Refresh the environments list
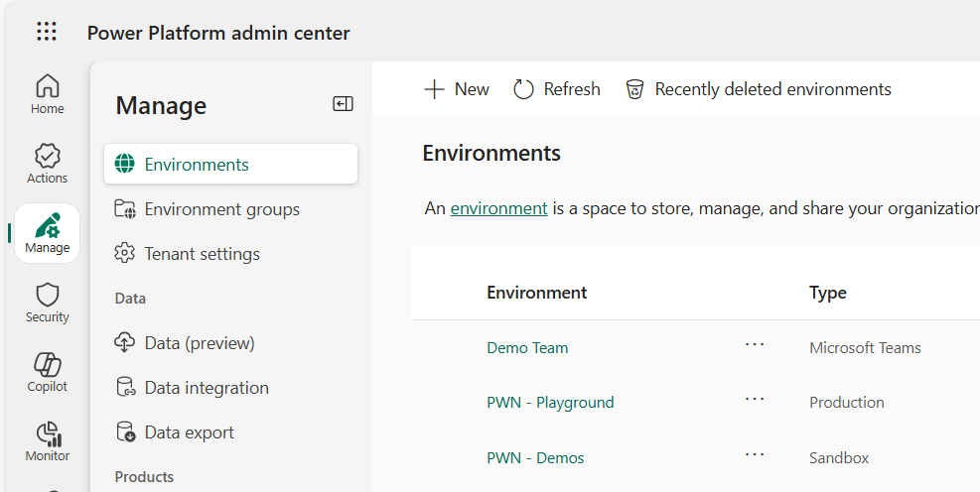980x492 pixels. pyautogui.click(x=557, y=89)
